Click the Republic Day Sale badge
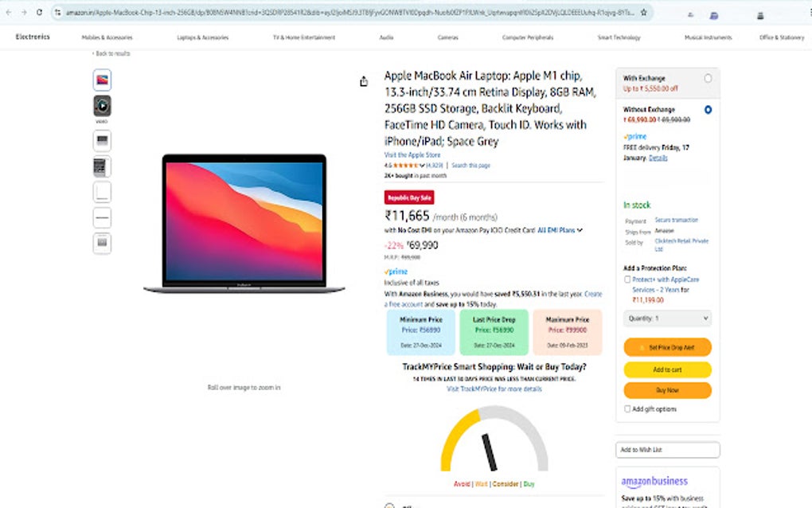The image size is (812, 508). pyautogui.click(x=409, y=197)
